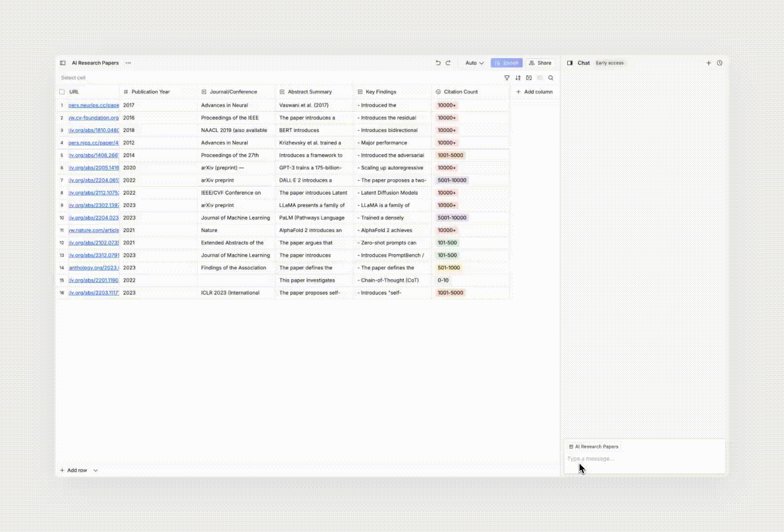This screenshot has width=784, height=532.
Task: Start a new chat with the plus icon
Action: 709,63
